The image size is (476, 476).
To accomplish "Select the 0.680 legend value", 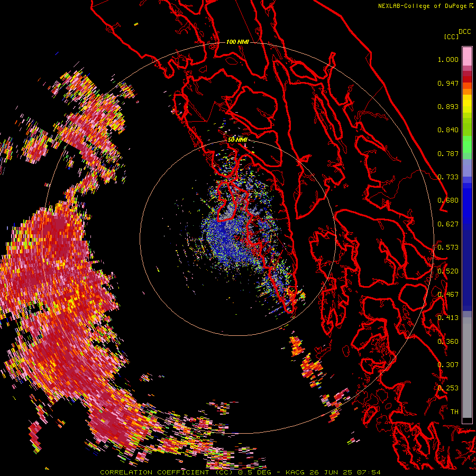I will tap(448, 200).
